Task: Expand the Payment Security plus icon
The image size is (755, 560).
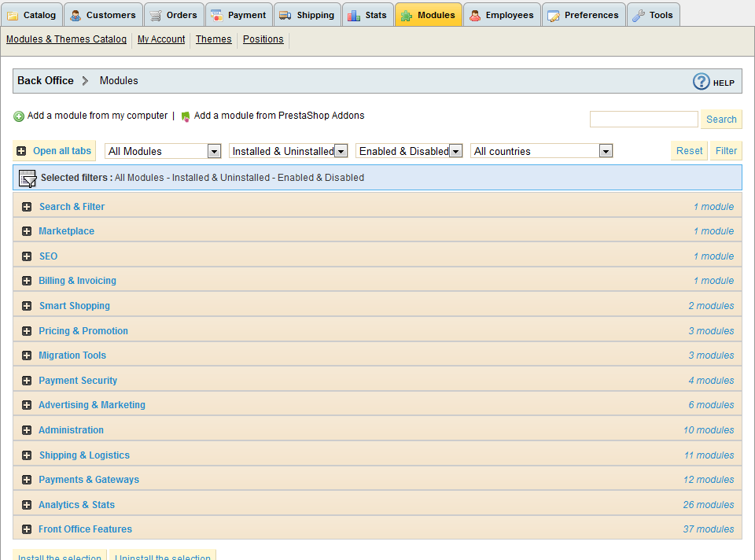Action: 27,381
